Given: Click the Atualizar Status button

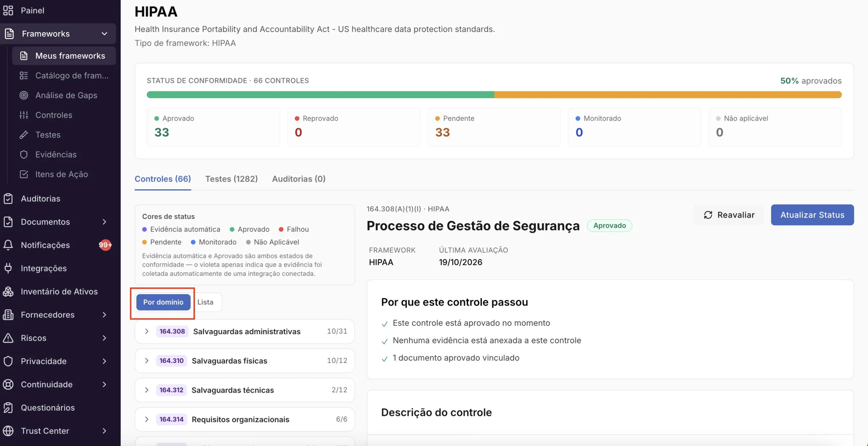Looking at the screenshot, I should pos(812,215).
